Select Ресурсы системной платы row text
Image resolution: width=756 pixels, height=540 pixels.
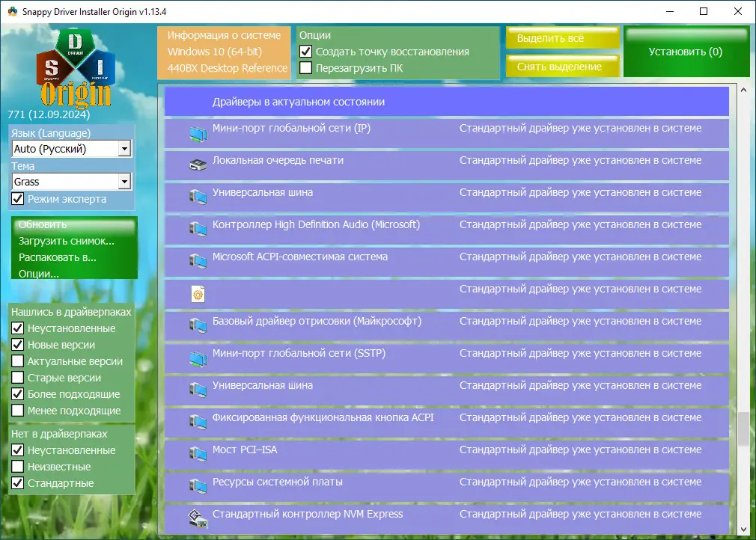[278, 482]
